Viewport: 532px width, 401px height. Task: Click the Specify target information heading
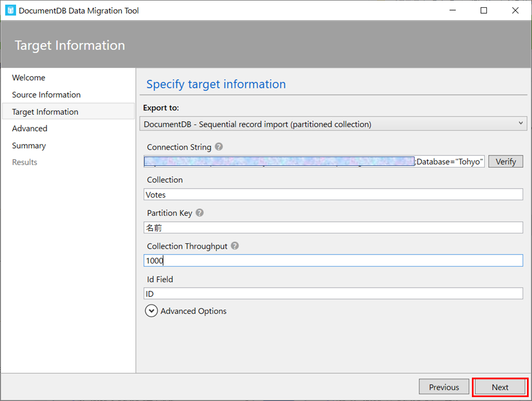pos(216,84)
